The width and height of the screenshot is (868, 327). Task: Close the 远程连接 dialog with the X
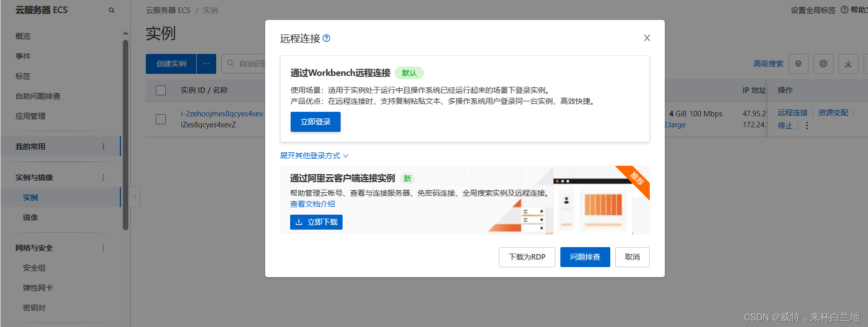tap(647, 38)
